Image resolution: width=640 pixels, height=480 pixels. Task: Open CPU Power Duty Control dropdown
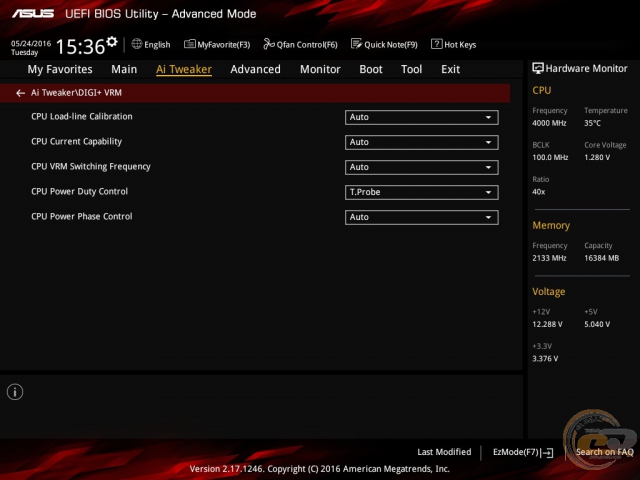[422, 192]
